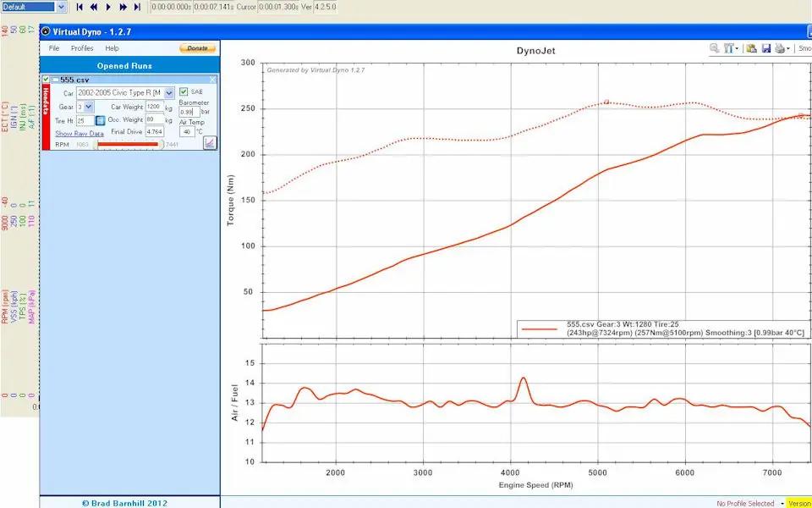Image resolution: width=812 pixels, height=508 pixels.
Task: Click the Final Drive input field
Action: click(154, 132)
